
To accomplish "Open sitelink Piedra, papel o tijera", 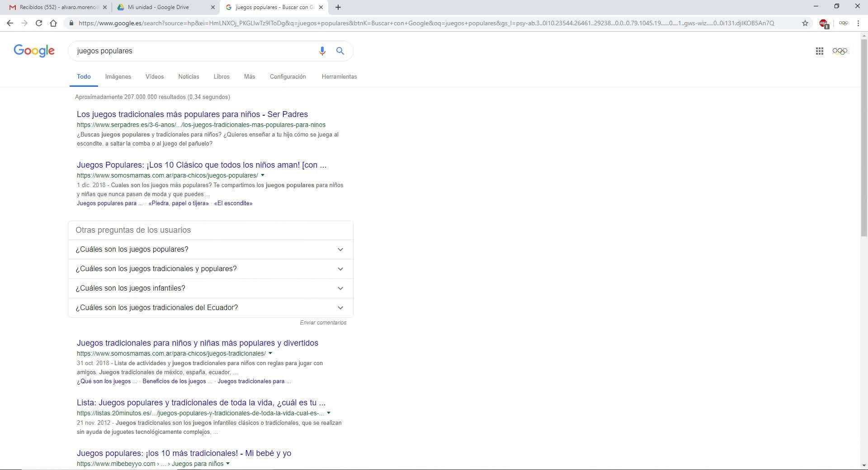I will pyautogui.click(x=179, y=203).
